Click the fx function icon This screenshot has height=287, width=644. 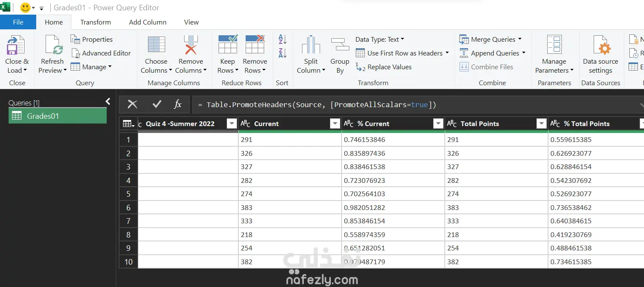(x=178, y=104)
